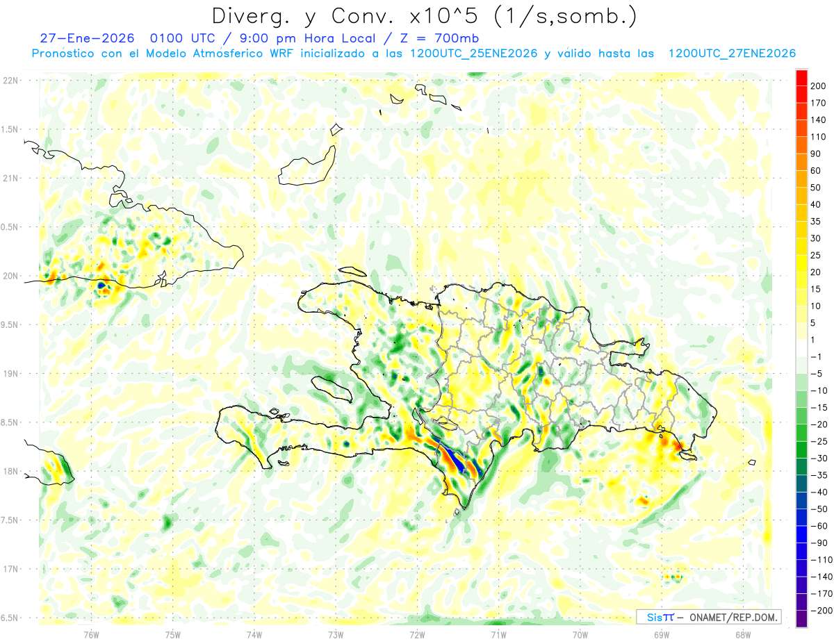Click the "9.5N" latitude label
The image size is (834, 644).
(x=10, y=324)
